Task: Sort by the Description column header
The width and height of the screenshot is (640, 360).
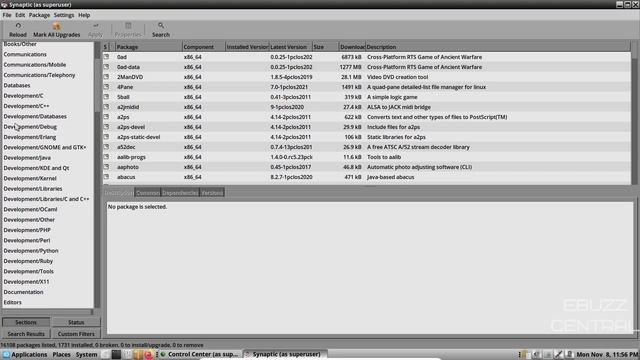Action: [x=498, y=47]
